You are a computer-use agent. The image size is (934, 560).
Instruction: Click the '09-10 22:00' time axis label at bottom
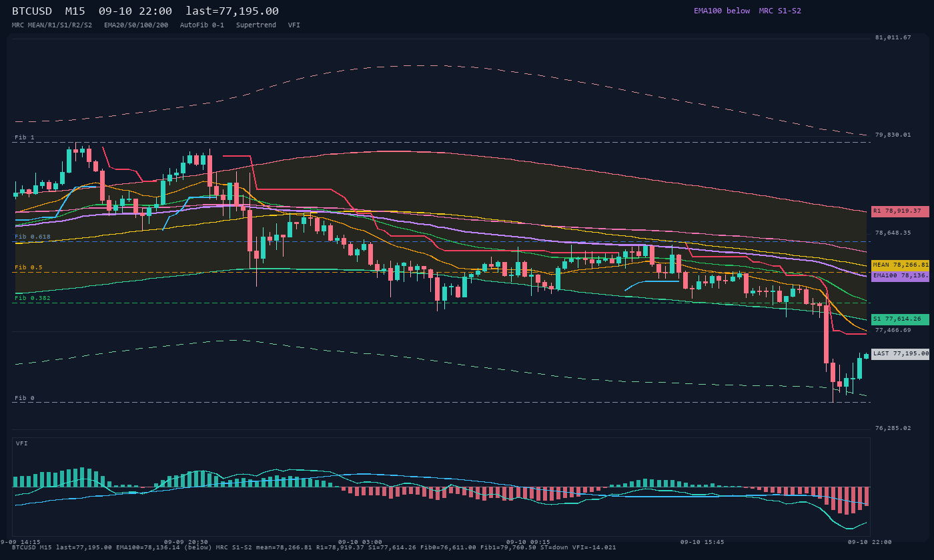tap(870, 542)
